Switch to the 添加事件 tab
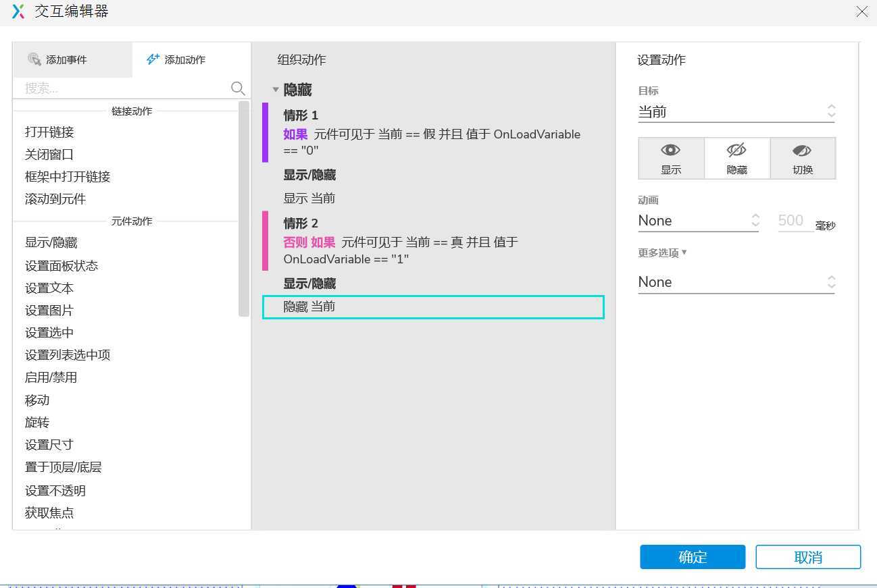Viewport: 877px width, 588px height. 72,60
